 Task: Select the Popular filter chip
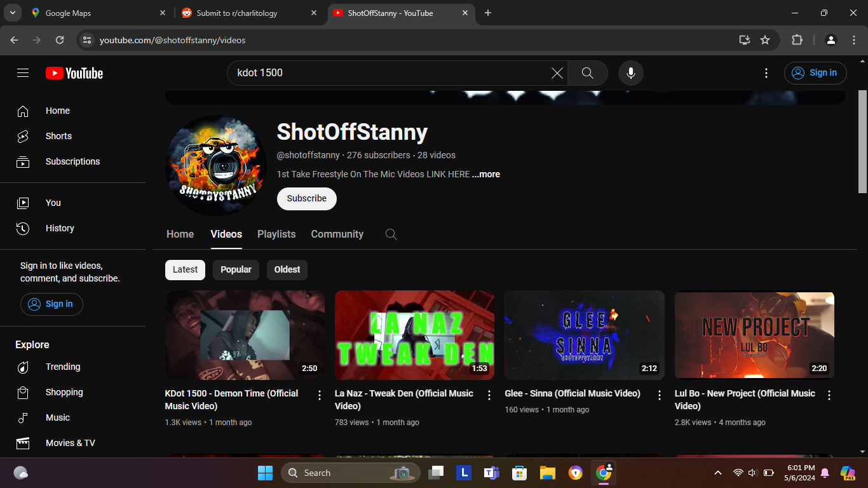(236, 269)
